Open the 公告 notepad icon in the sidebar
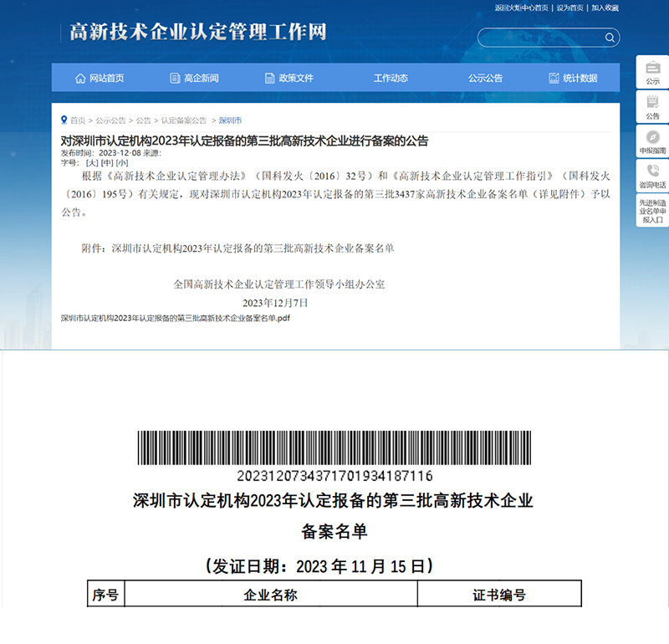Image resolution: width=669 pixels, height=644 pixels. (x=654, y=102)
